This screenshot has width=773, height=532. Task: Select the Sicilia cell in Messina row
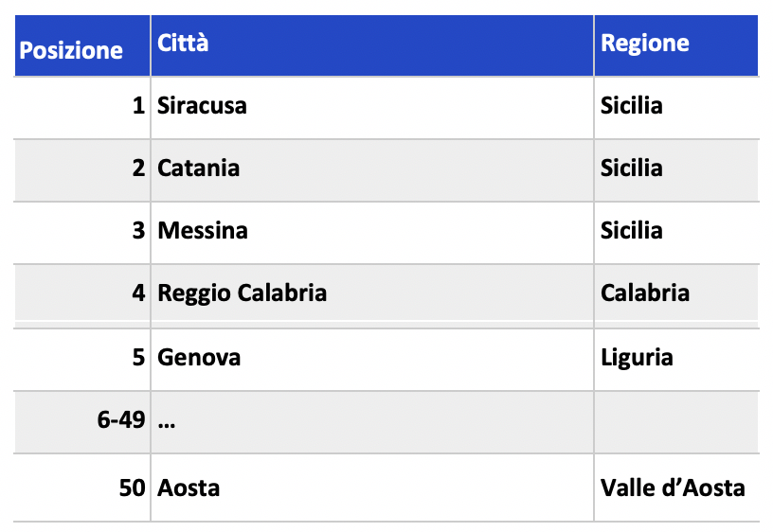(632, 231)
